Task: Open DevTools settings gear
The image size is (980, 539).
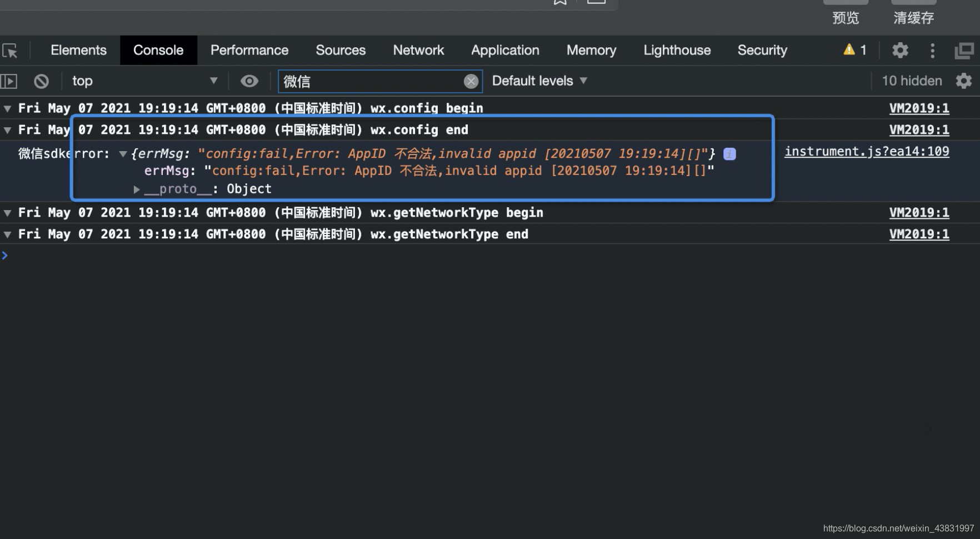Action: (x=899, y=50)
